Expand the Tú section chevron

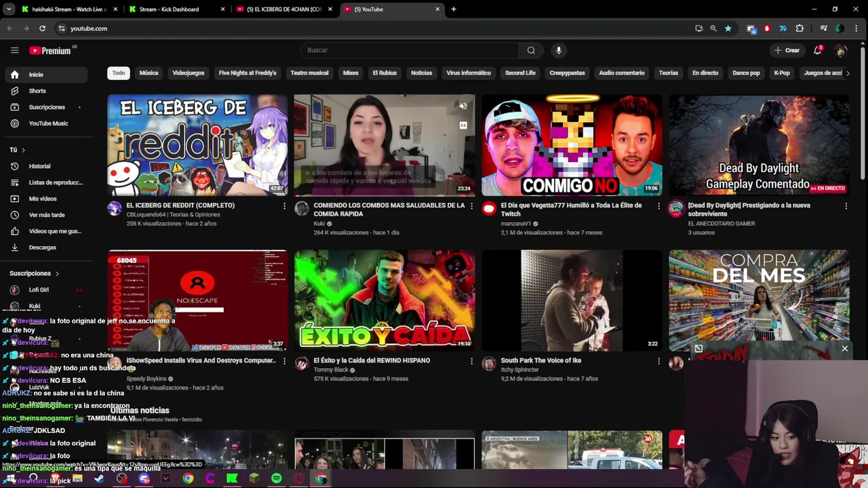click(x=23, y=150)
